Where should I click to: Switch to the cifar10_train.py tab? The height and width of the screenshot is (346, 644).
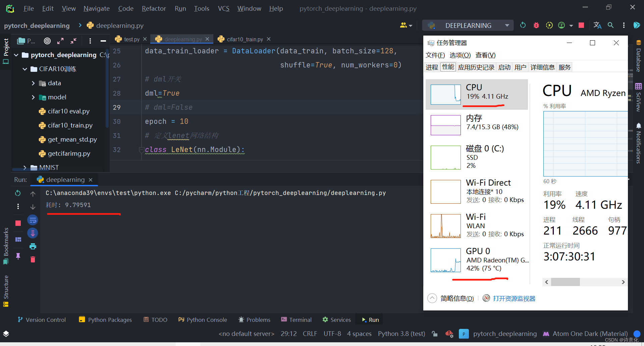244,39
